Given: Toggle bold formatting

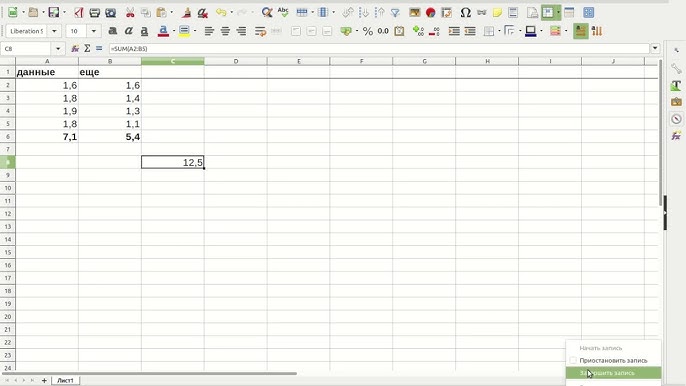Looking at the screenshot, I should point(112,31).
